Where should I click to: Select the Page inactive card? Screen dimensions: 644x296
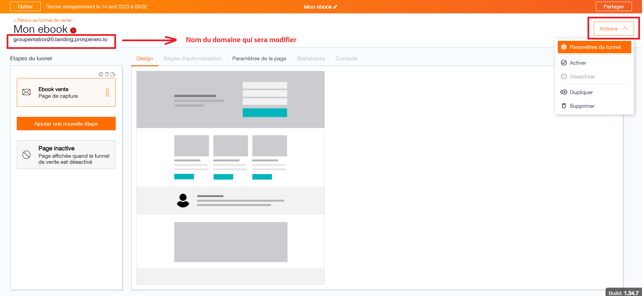tap(66, 155)
